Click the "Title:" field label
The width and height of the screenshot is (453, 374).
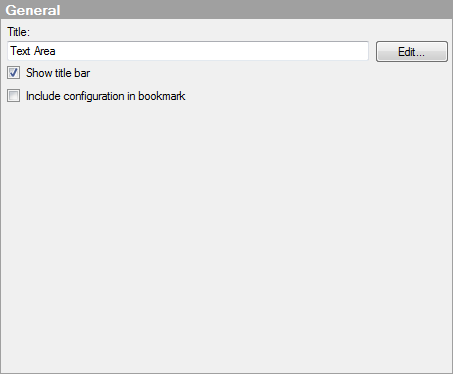(18, 32)
